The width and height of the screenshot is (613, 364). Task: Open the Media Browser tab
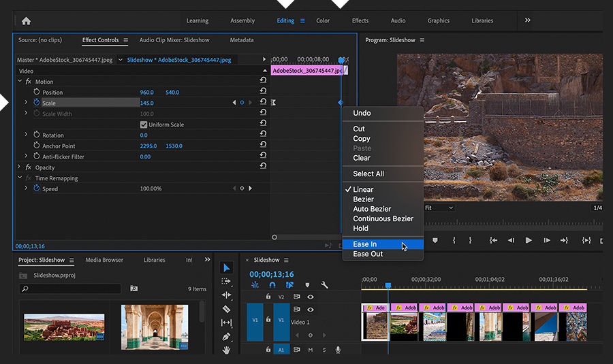click(x=104, y=260)
